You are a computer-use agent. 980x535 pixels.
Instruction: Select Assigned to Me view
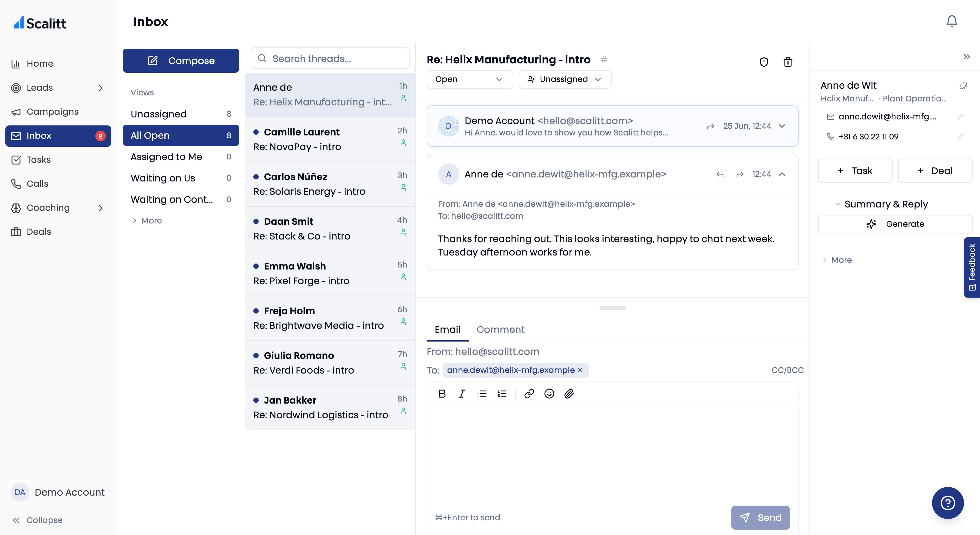click(181, 156)
